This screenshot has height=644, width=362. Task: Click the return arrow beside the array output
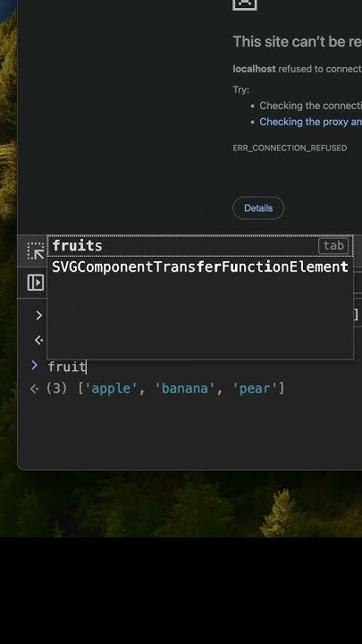[35, 388]
